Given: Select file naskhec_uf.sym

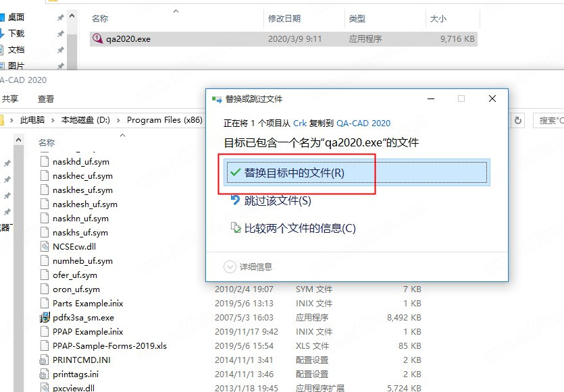Looking at the screenshot, I should [x=82, y=175].
